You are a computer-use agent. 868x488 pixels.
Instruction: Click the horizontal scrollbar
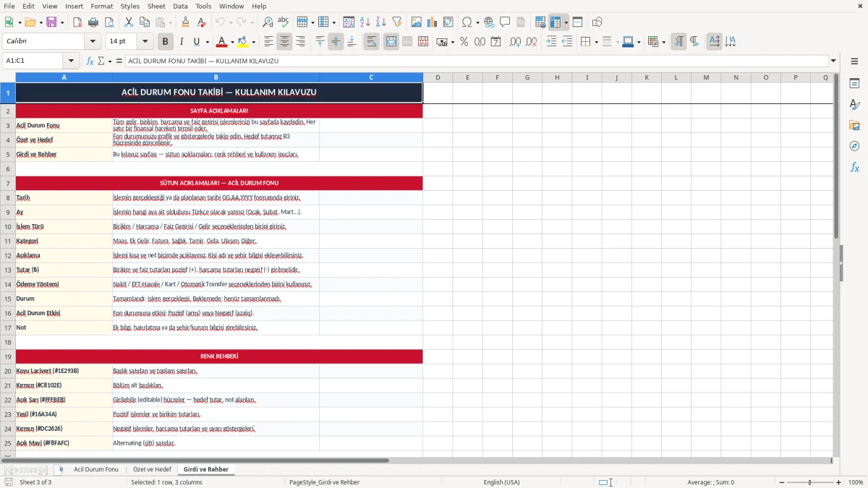[195, 461]
